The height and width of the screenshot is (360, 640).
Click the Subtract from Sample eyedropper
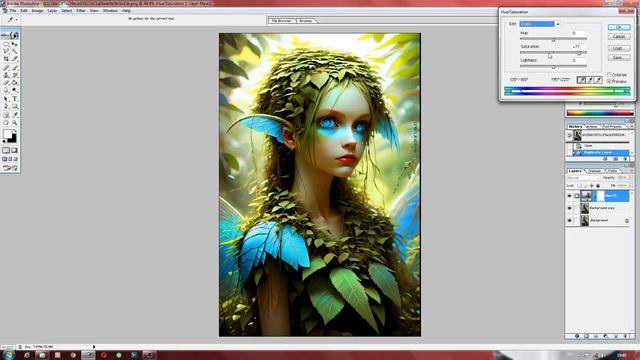coord(598,80)
